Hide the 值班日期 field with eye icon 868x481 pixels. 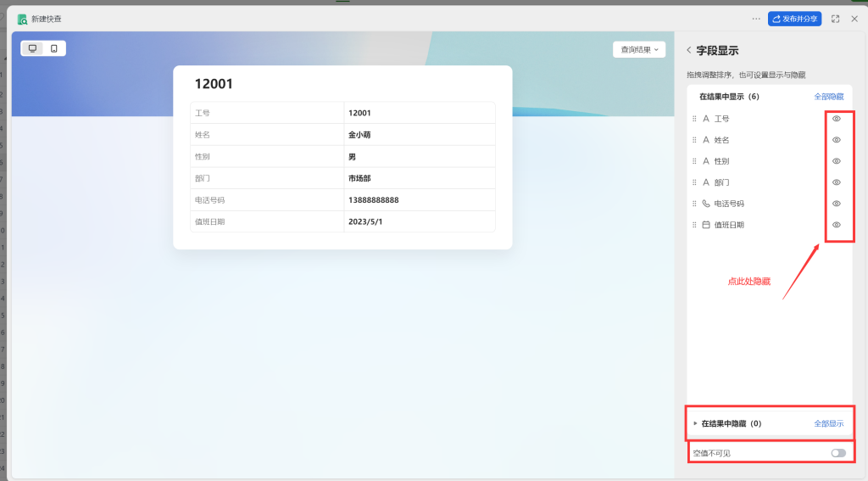pyautogui.click(x=836, y=225)
